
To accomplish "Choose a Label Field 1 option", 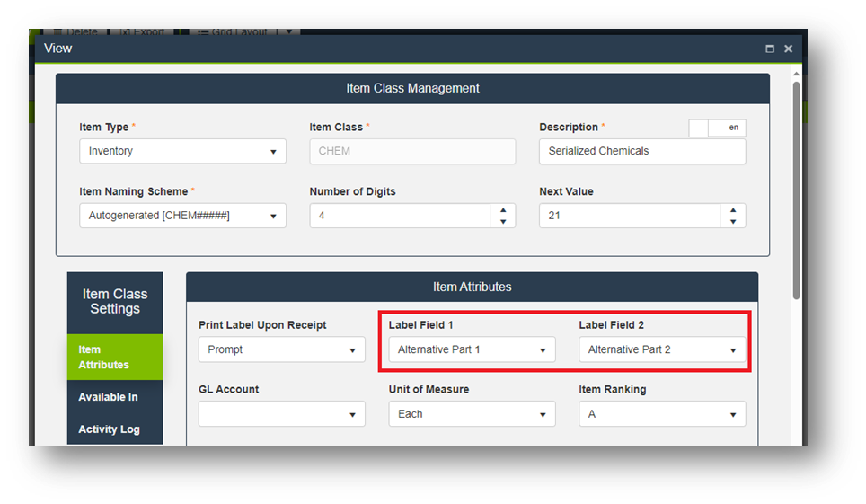I will pyautogui.click(x=472, y=349).
